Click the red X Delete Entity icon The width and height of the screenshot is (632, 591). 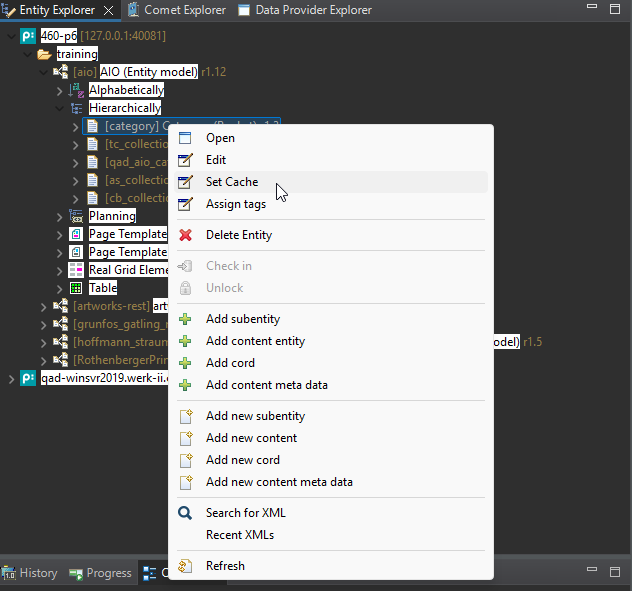point(185,235)
